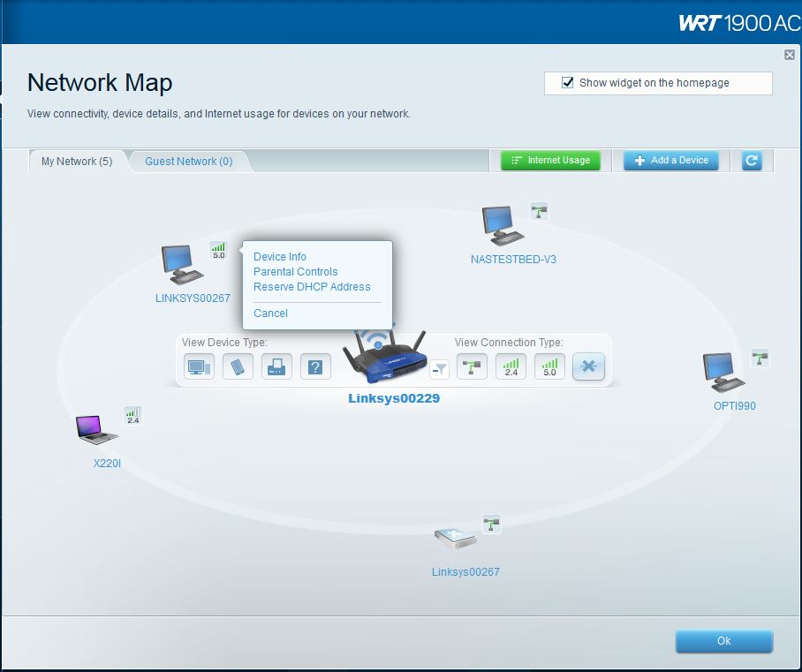Click the wired badge beside OPTI990
This screenshot has height=672, width=802.
(760, 358)
